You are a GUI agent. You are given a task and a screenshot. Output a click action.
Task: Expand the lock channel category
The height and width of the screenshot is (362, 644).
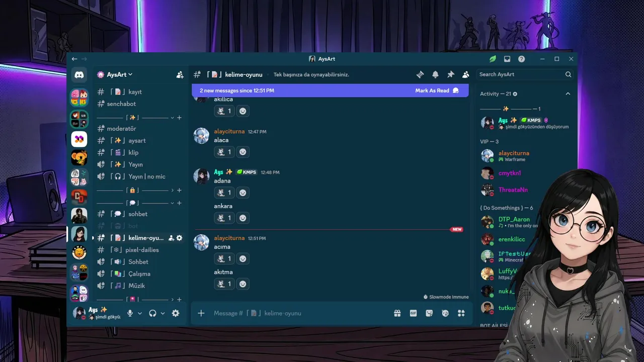point(172,191)
